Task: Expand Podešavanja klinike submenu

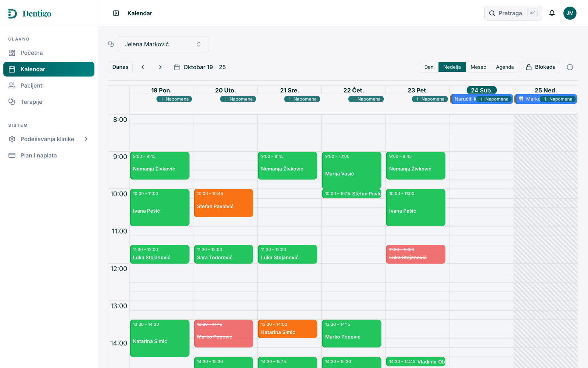Action: [49, 139]
